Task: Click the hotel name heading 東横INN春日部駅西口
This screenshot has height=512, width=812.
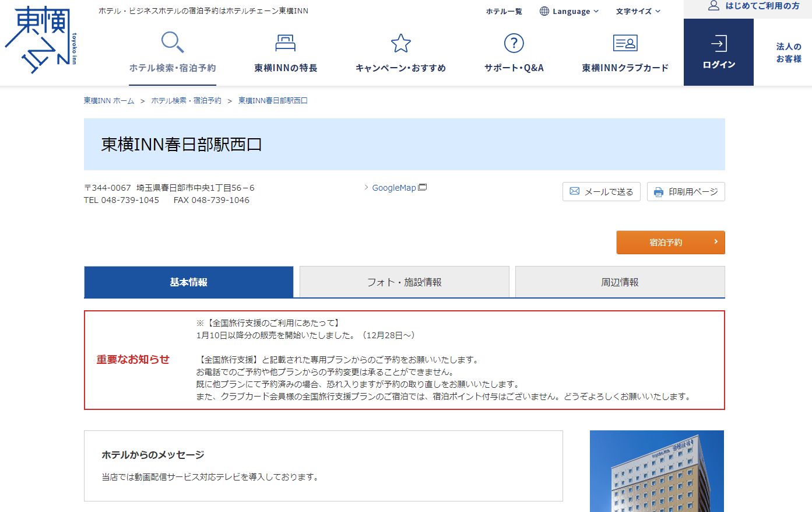Action: 181,145
